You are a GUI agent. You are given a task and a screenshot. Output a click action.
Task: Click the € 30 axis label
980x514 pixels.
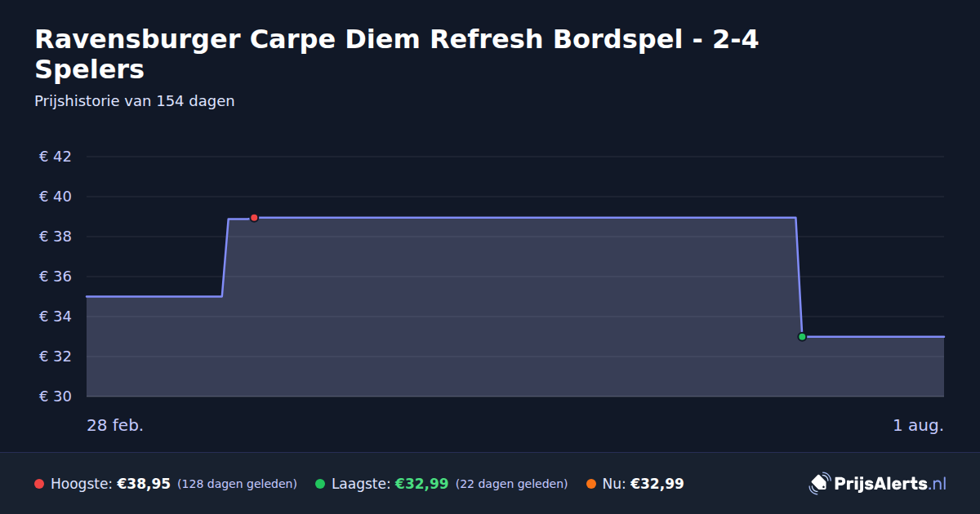[x=56, y=397]
